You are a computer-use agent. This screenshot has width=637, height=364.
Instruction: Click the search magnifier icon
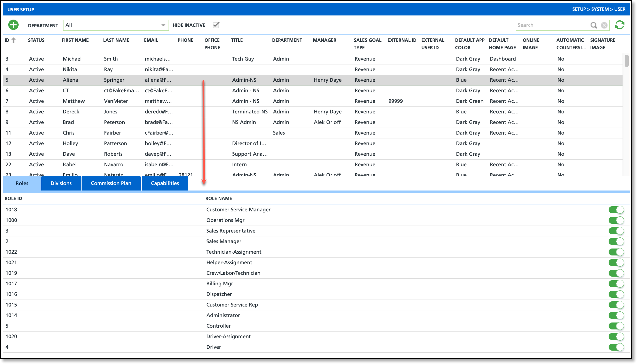pyautogui.click(x=594, y=25)
